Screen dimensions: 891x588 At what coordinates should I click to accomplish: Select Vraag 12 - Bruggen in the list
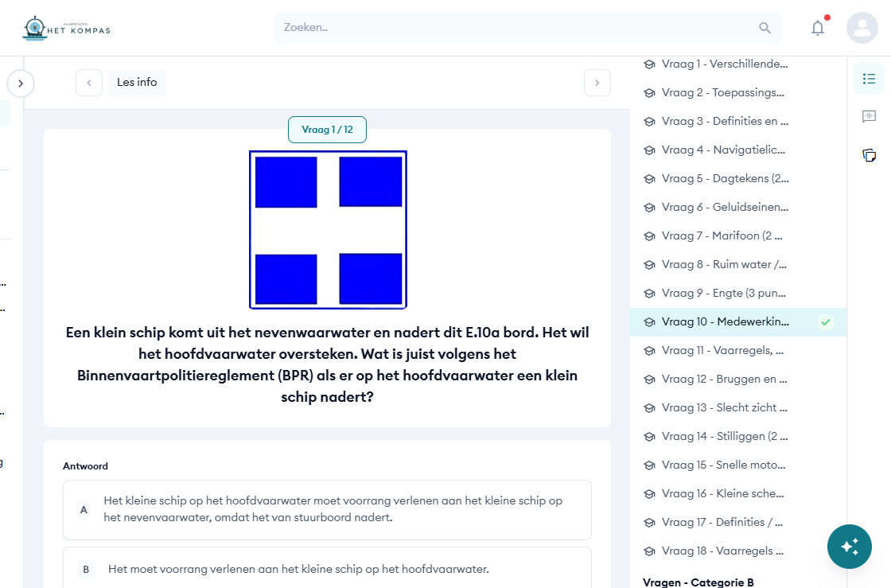click(724, 379)
